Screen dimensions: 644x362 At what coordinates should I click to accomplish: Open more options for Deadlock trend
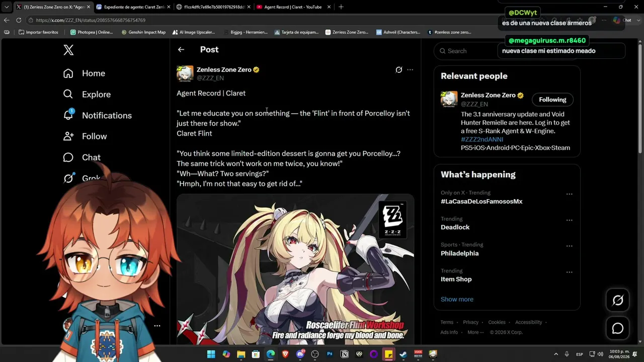(569, 220)
